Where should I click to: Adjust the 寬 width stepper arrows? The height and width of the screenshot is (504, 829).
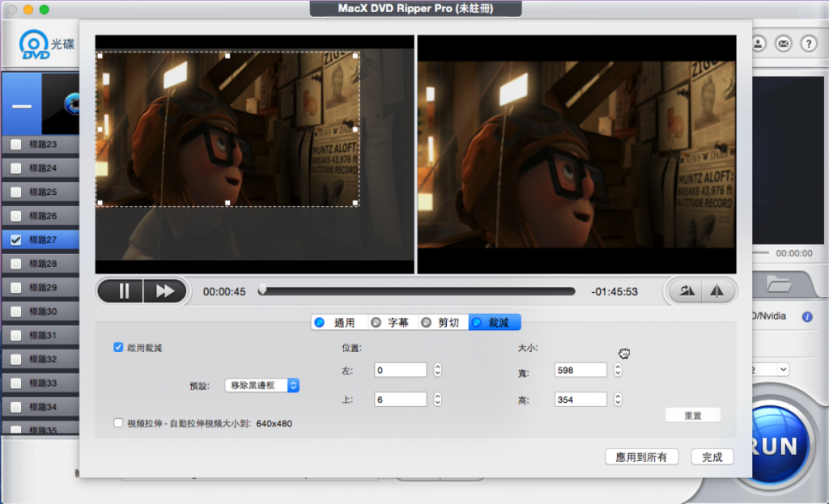point(618,370)
